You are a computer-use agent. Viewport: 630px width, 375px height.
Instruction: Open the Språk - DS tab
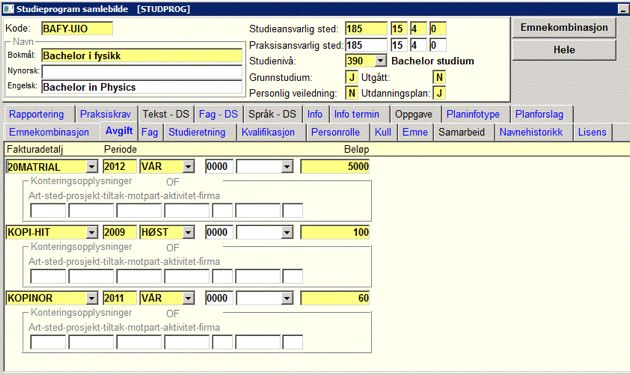coord(272,114)
